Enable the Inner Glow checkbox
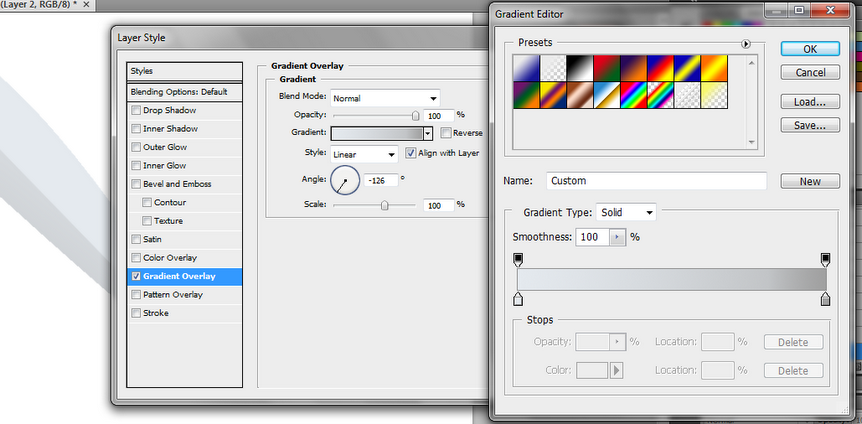 click(136, 166)
